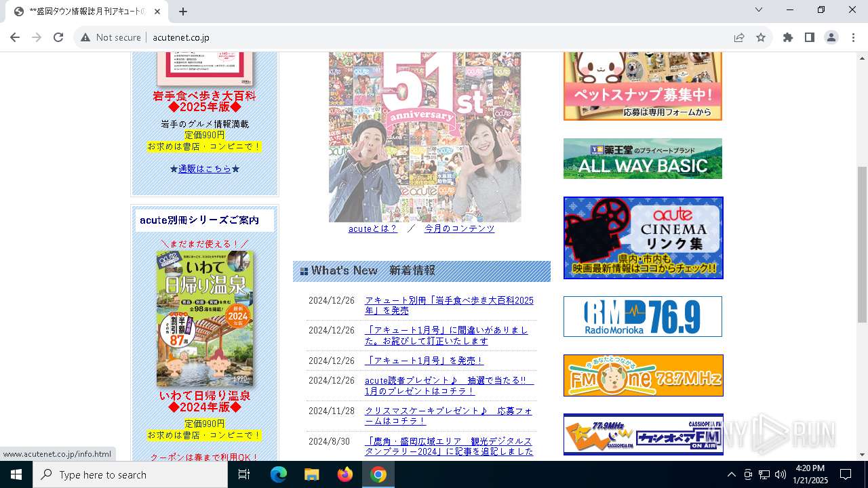Open Chrome's three-dot menu
The image size is (868, 488).
(x=853, y=37)
